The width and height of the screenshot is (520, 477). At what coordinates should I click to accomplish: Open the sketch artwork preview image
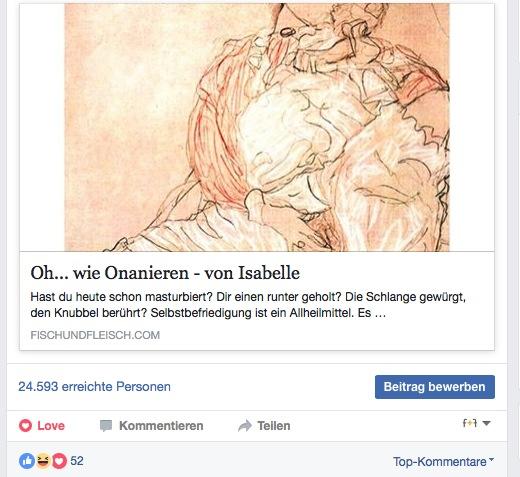point(257,127)
